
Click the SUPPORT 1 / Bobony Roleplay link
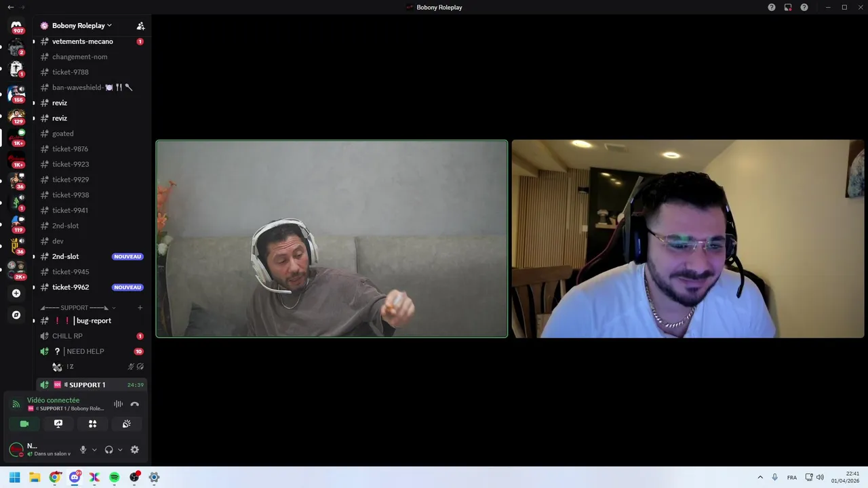[66, 409]
